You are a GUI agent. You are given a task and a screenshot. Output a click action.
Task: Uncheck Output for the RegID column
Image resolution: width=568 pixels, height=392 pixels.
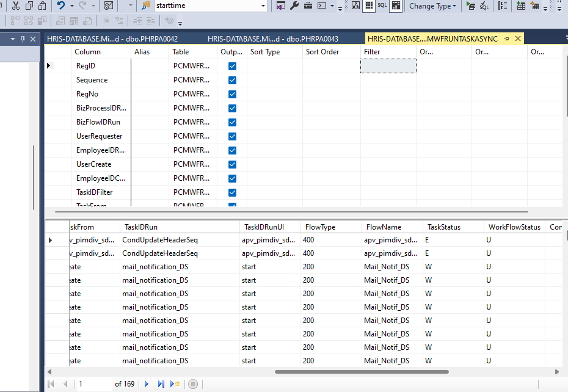pyautogui.click(x=232, y=66)
